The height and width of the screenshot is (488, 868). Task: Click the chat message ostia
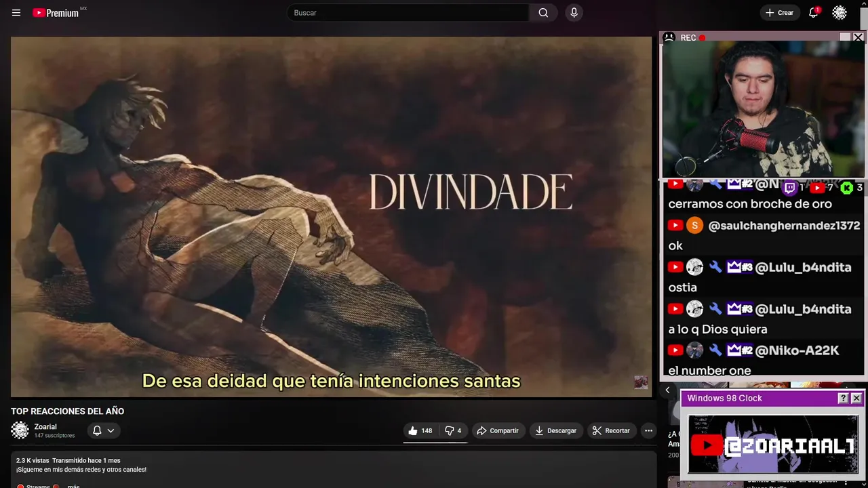tap(683, 287)
